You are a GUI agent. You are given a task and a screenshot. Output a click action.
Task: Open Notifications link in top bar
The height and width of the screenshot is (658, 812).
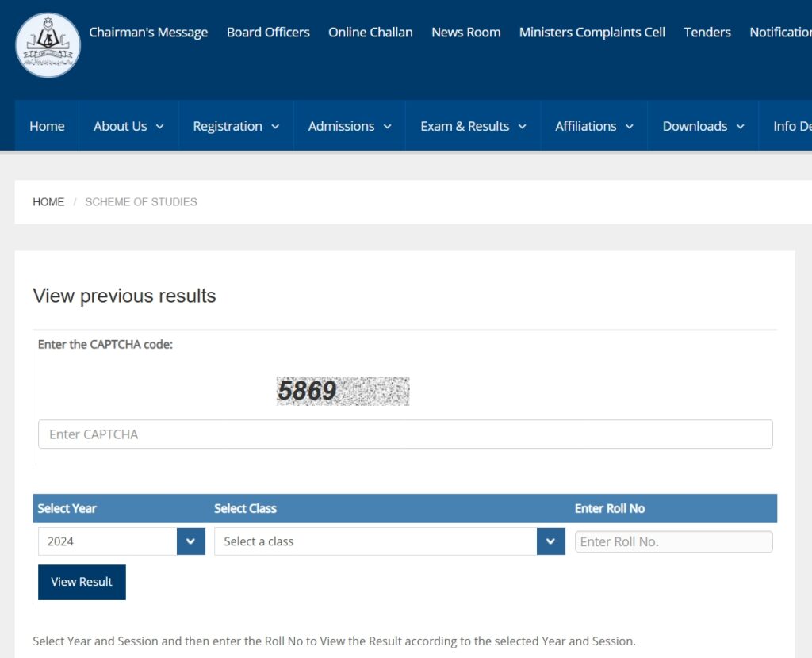coord(780,32)
